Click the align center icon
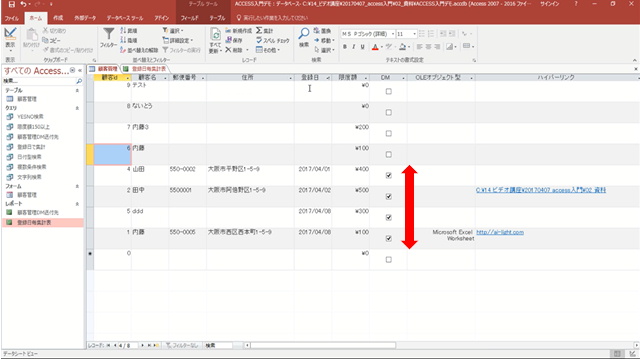Screen dimensions: 640x360 428,47
